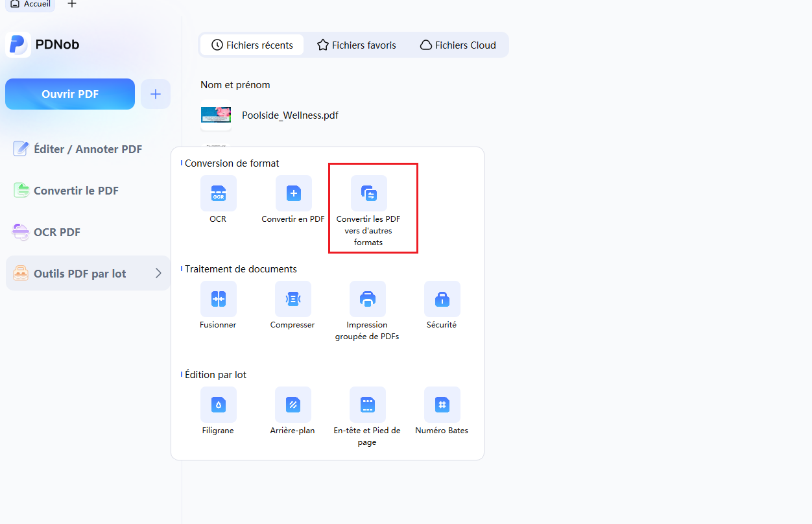Launch the Fusionner merge tool
812x524 pixels.
tap(219, 299)
